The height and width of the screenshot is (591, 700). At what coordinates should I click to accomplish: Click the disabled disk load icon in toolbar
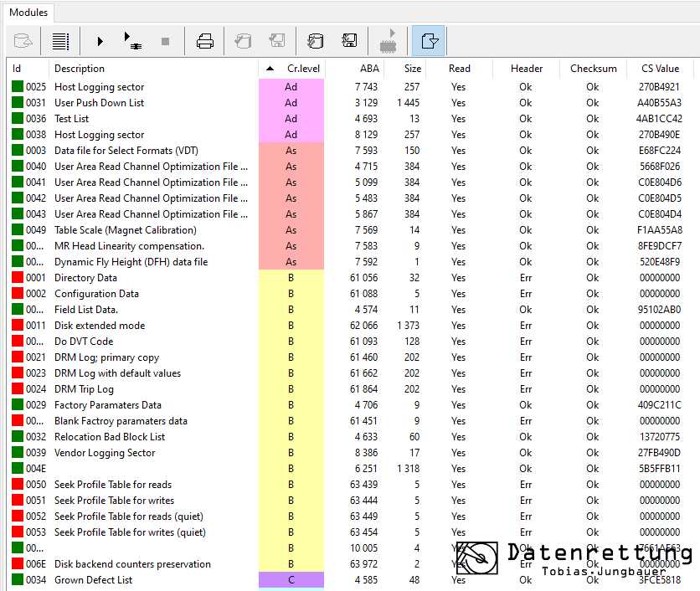tap(23, 42)
